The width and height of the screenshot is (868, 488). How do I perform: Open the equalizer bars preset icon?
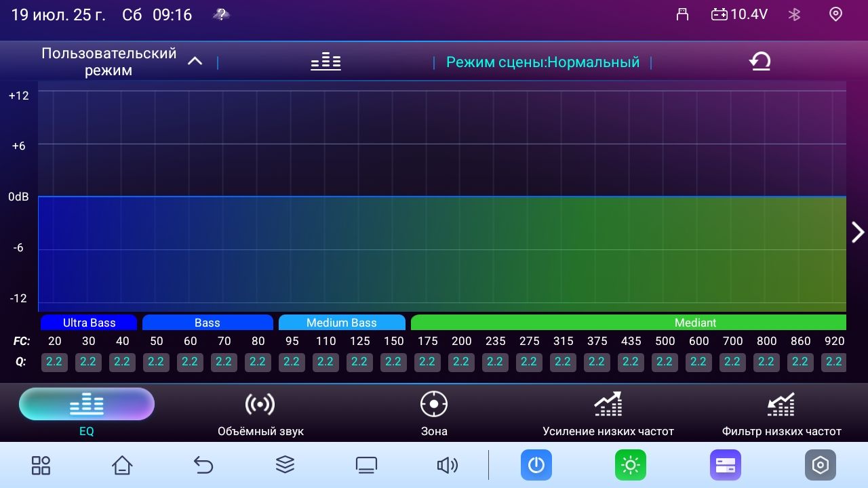pyautogui.click(x=325, y=62)
